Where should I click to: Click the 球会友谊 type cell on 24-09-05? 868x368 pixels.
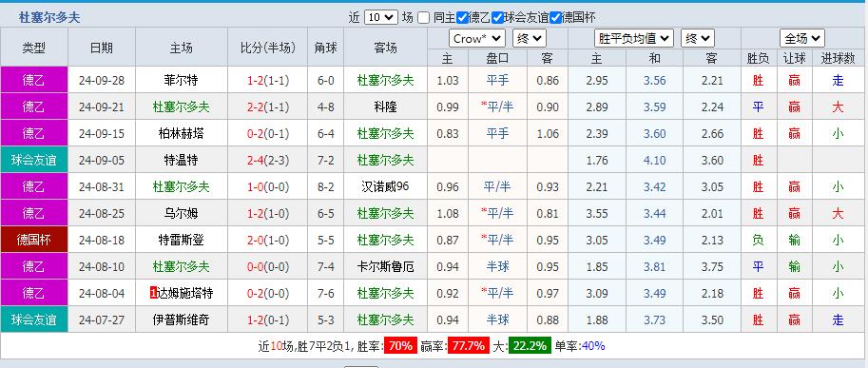click(34, 160)
